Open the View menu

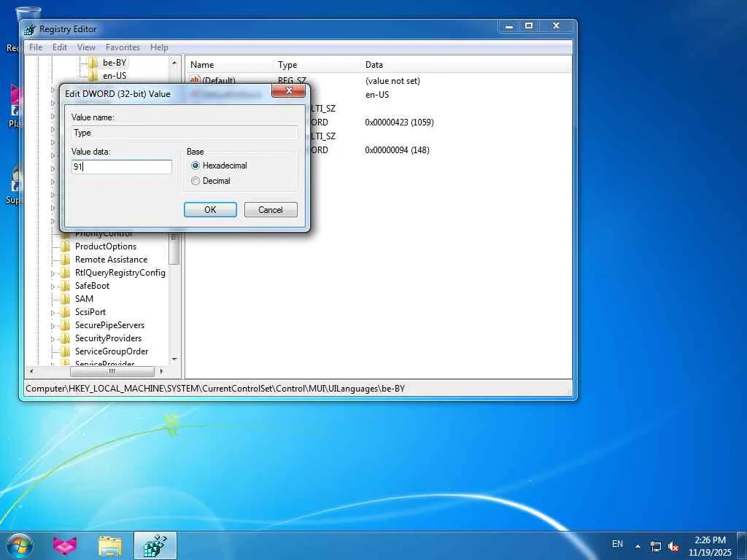point(86,47)
